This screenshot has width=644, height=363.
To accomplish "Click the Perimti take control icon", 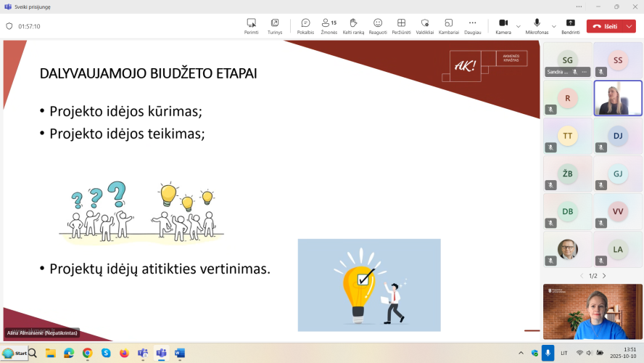I will coord(252,26).
